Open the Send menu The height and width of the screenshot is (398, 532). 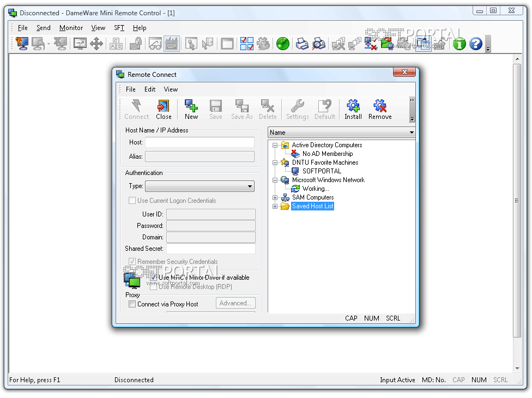44,28
